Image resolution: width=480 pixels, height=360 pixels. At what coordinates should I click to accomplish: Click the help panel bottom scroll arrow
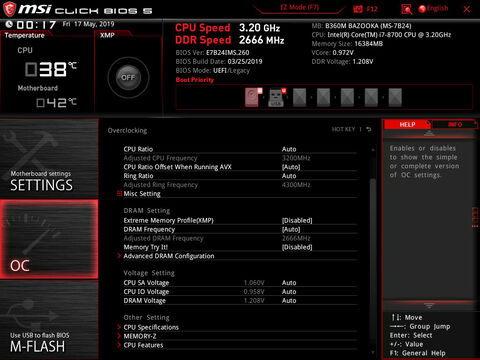429,305
